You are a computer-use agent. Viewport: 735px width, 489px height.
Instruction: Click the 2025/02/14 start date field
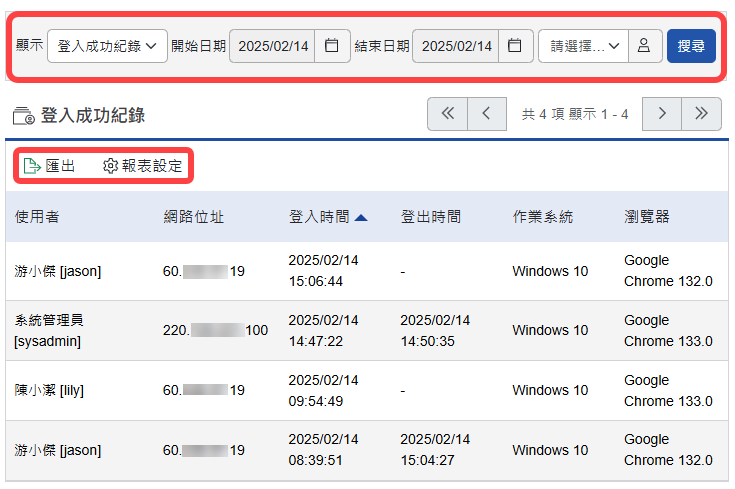pos(272,46)
